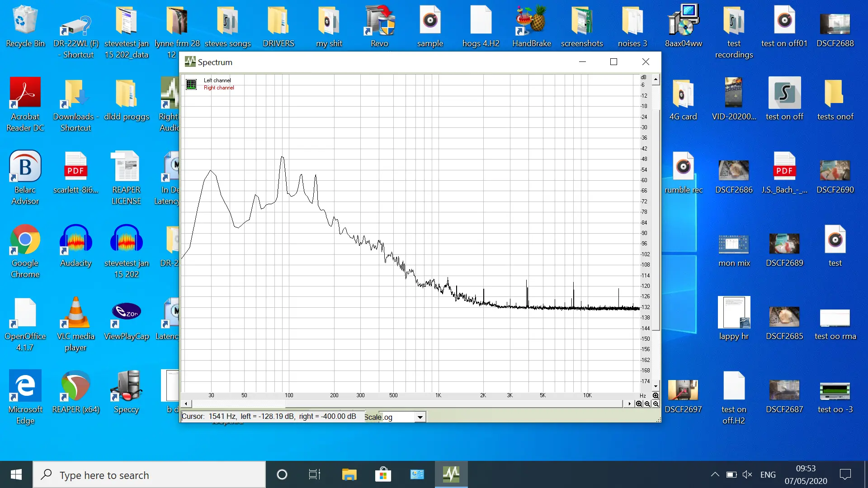
Task: Click the dB-axis zoom-out magnifier
Action: pos(656,404)
